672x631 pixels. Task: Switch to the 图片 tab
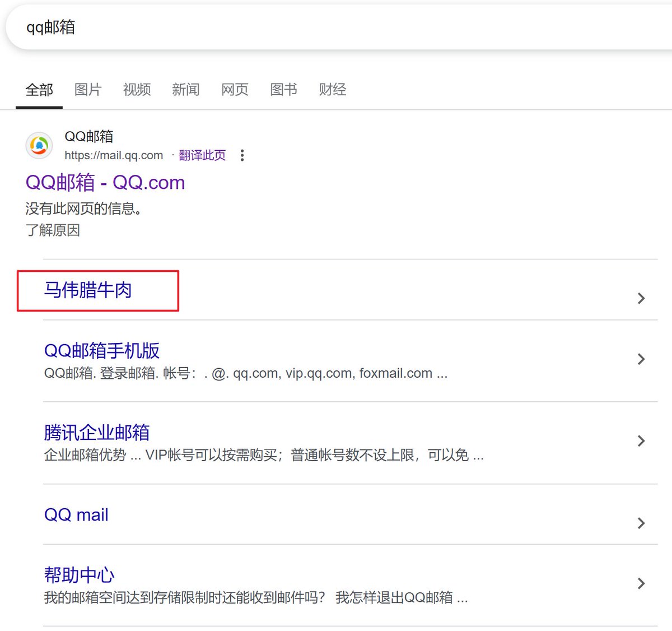(x=88, y=90)
